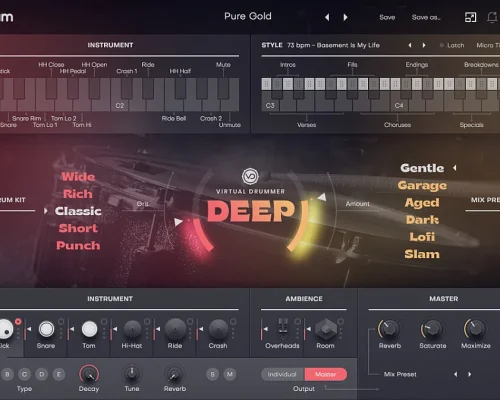Click the Master Reverb knob
500x400 pixels.
389,329
